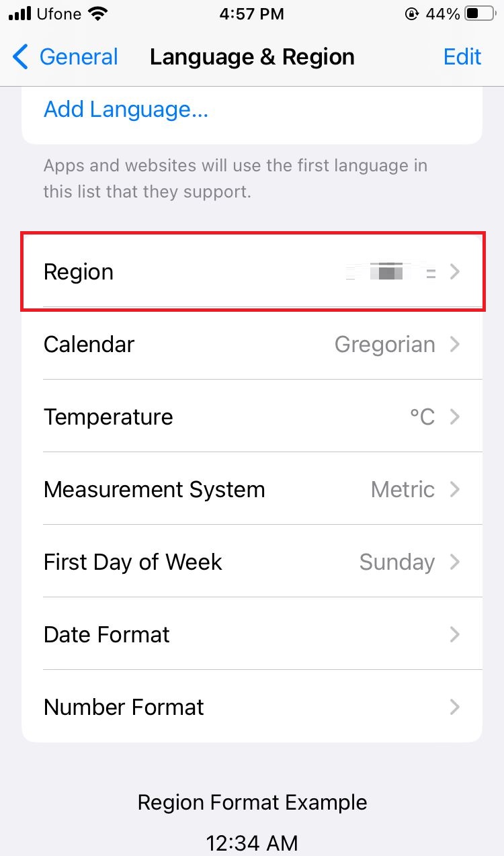Open the Measurement System Metric option
Image resolution: width=504 pixels, height=856 pixels.
click(252, 489)
